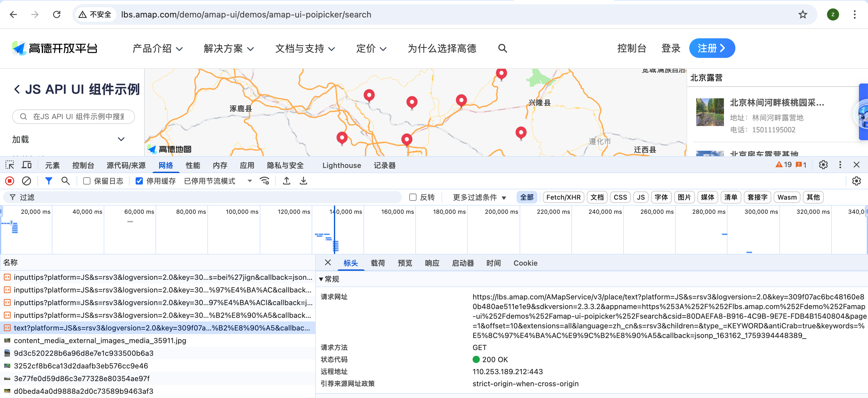Image resolution: width=868 pixels, height=398 pixels.
Task: Switch to the 响应 tab
Action: pos(432,263)
